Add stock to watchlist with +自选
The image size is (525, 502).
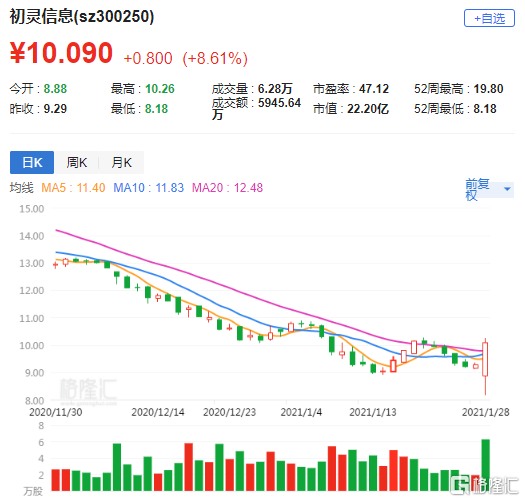pyautogui.click(x=489, y=18)
